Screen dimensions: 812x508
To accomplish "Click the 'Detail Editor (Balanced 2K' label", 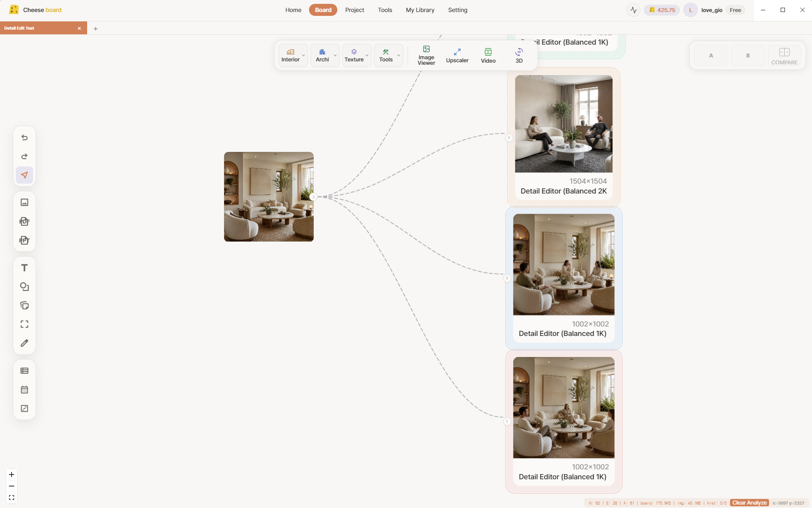I will pos(564,191).
